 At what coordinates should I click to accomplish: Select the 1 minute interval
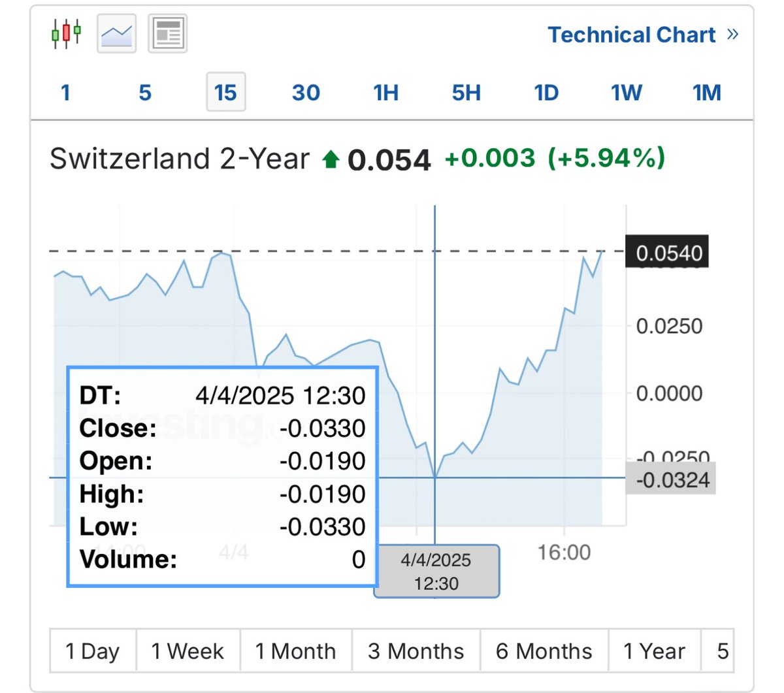[65, 92]
